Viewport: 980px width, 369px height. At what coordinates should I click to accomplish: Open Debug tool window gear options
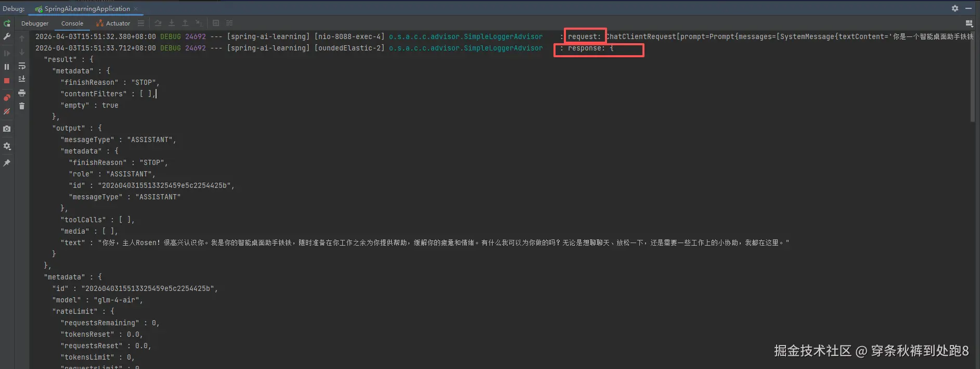click(955, 8)
